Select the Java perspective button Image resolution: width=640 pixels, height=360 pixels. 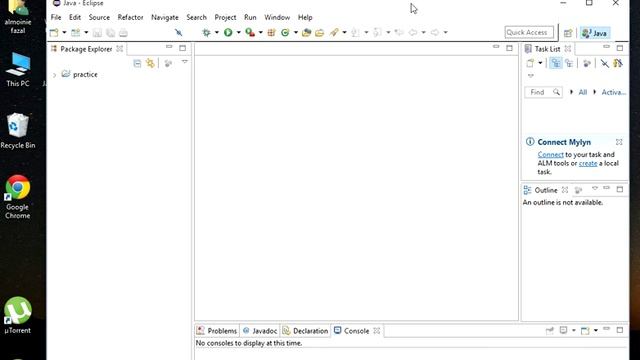(595, 33)
